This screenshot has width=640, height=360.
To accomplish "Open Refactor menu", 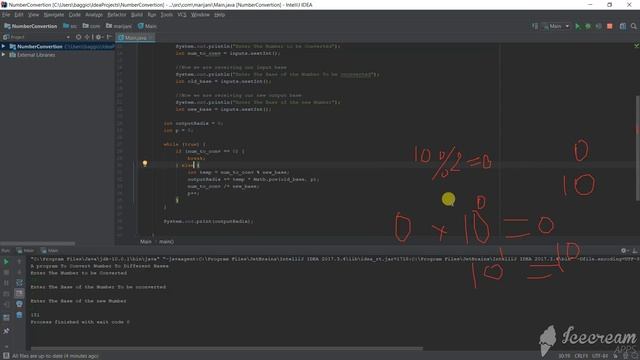I will tap(117, 15).
